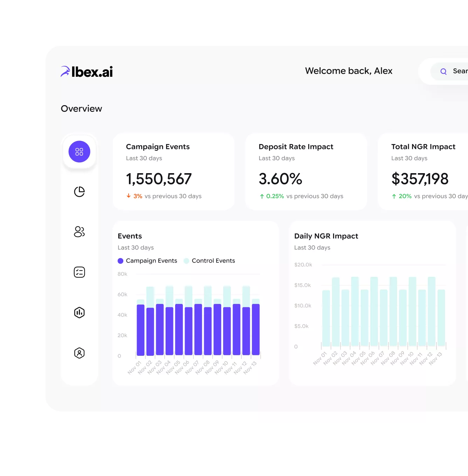Click the 1,550,567 value
This screenshot has width=468, height=476.
click(159, 179)
